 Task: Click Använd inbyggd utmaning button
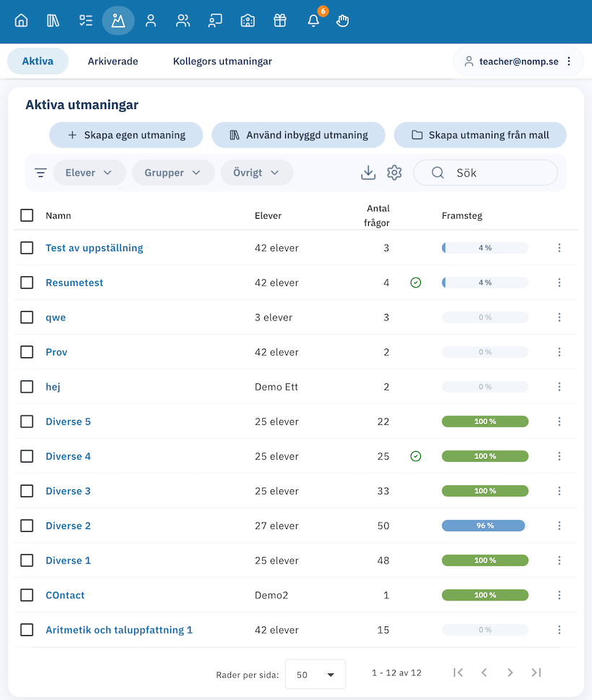click(298, 135)
